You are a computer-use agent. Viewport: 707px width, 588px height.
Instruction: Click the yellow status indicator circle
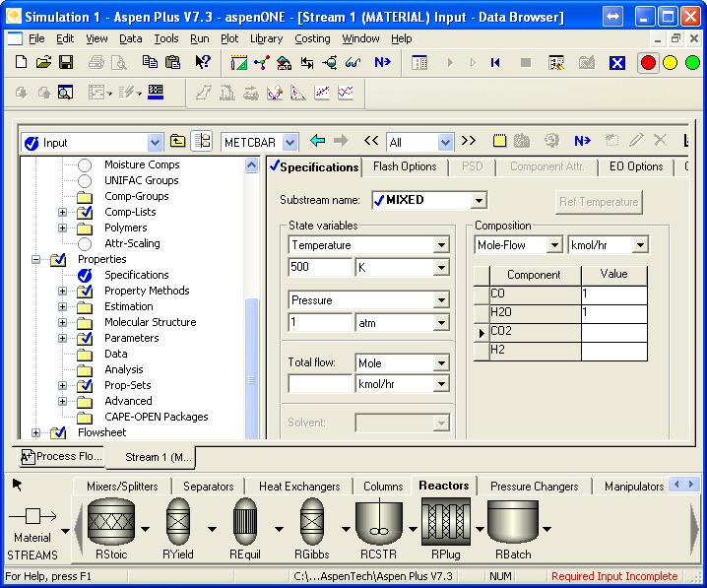670,63
